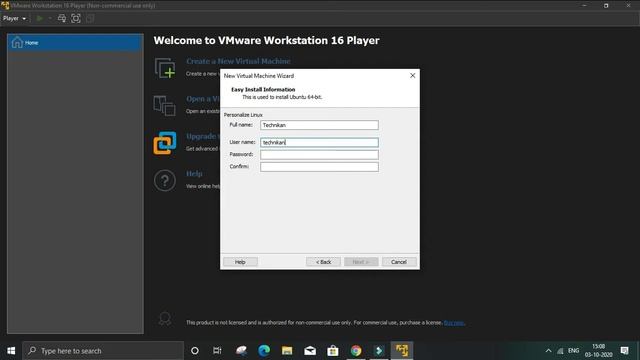This screenshot has width=640, height=360.
Task: Click the license ribbon icon at bottom
Action: click(x=165, y=318)
